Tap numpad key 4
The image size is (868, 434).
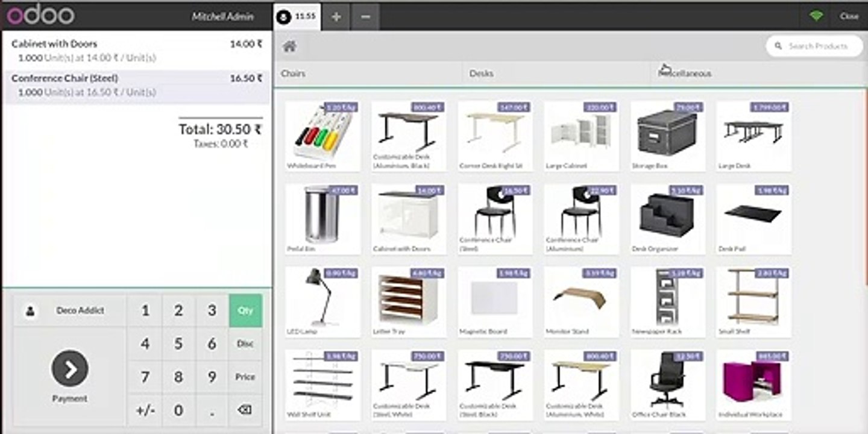point(145,344)
